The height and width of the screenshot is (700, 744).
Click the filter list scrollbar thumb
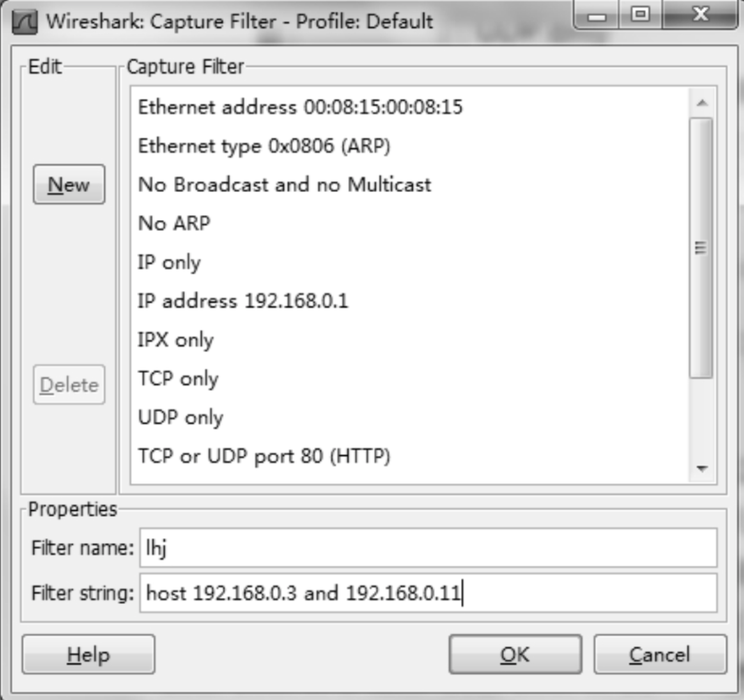coord(701,248)
